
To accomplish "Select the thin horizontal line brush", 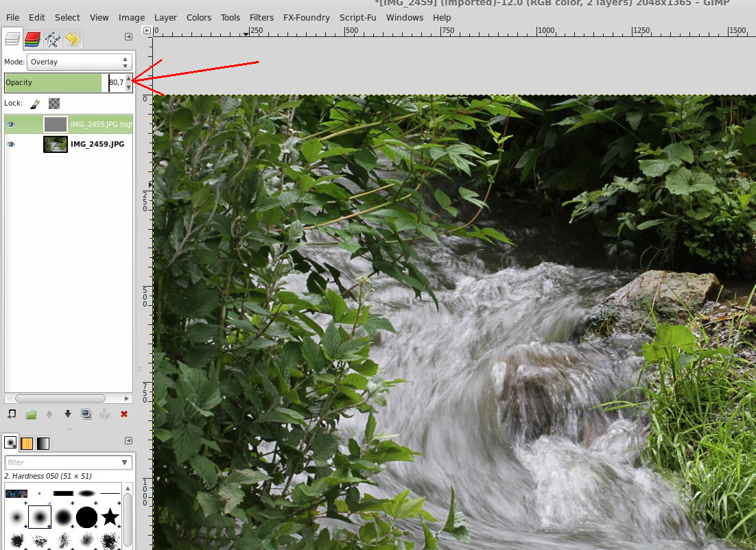I will tap(110, 493).
